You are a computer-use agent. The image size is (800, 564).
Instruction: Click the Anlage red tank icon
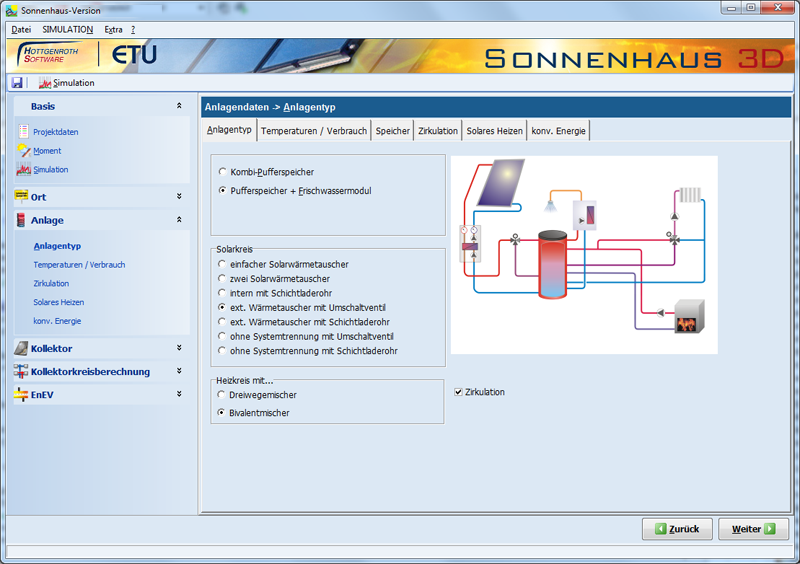(21, 220)
